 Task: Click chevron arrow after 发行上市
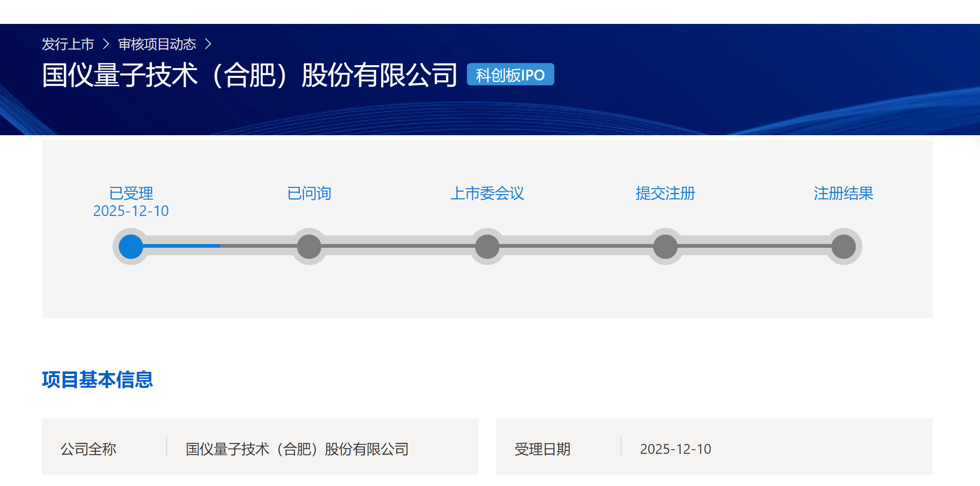pyautogui.click(x=106, y=44)
